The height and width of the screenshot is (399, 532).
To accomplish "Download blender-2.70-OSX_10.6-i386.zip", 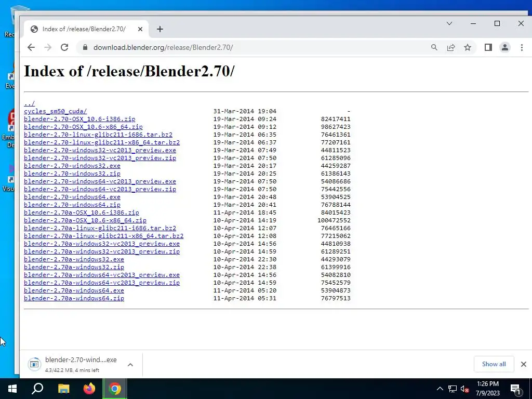I will coord(79,119).
